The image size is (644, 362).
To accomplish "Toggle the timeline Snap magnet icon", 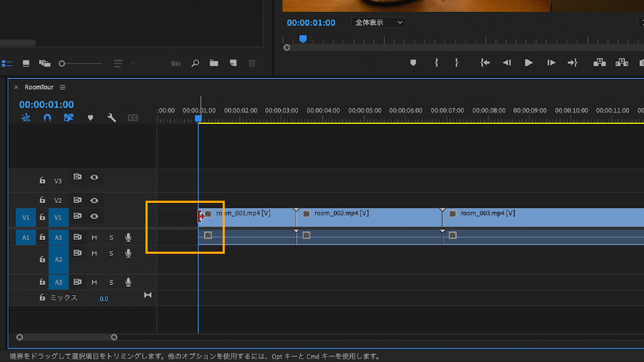I will [x=47, y=118].
